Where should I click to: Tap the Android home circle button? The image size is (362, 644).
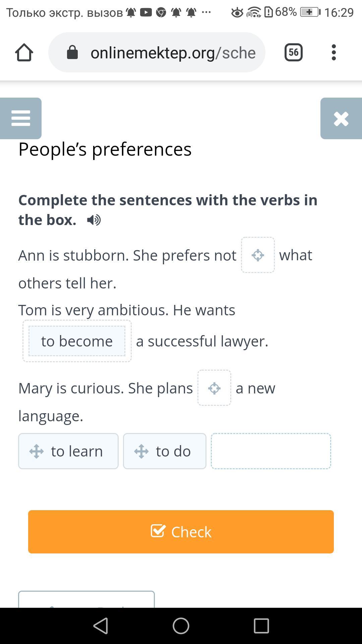click(x=181, y=626)
